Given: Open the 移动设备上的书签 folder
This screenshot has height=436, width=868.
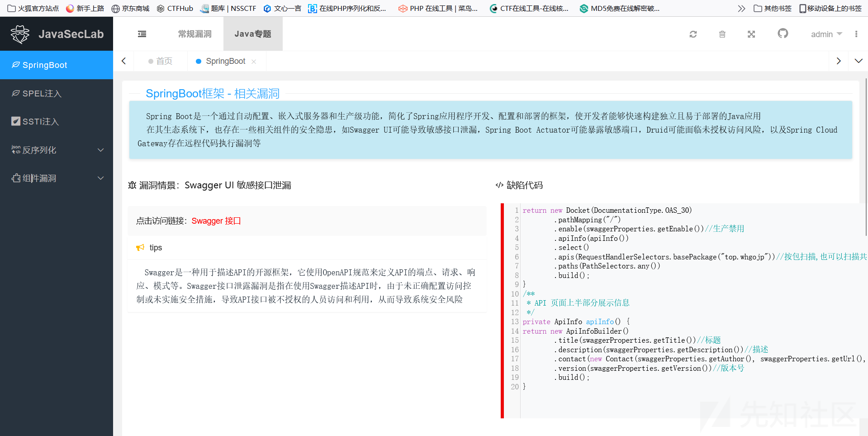Looking at the screenshot, I should tap(830, 8).
